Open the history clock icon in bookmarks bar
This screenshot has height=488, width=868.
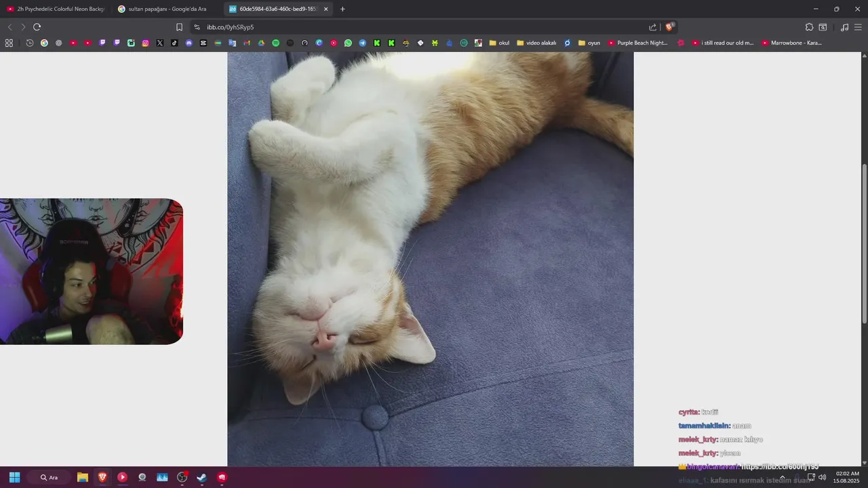point(30,43)
